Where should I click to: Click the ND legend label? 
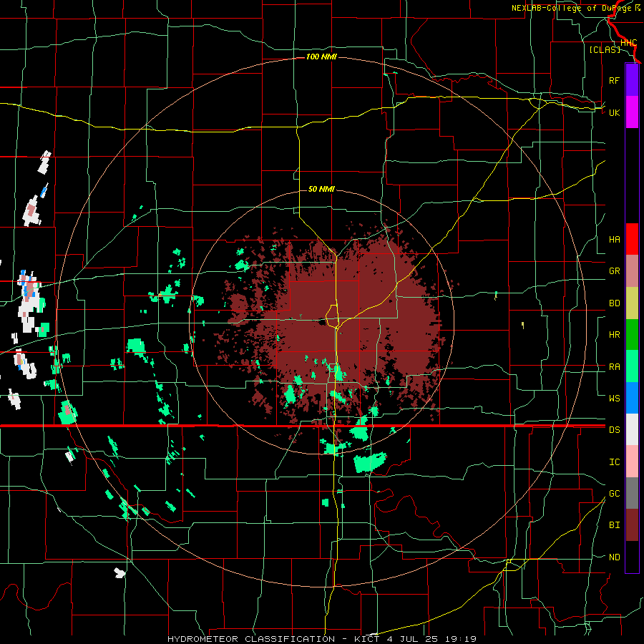point(614,557)
